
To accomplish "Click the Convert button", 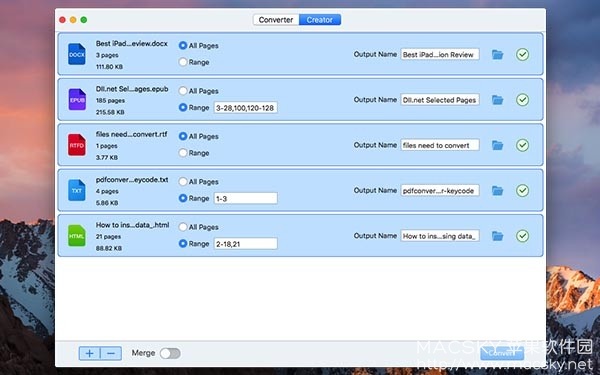I will 502,353.
